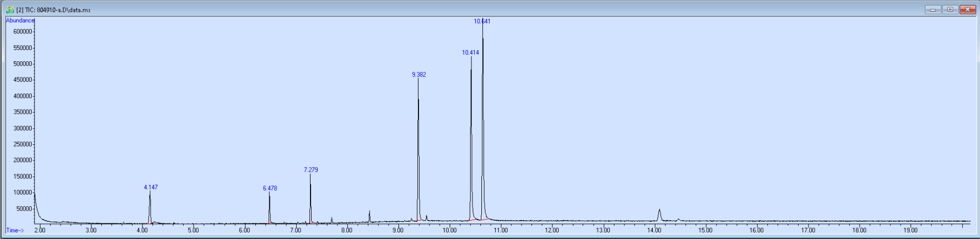Select the peak label 7.279
The image size is (980, 239).
[311, 170]
